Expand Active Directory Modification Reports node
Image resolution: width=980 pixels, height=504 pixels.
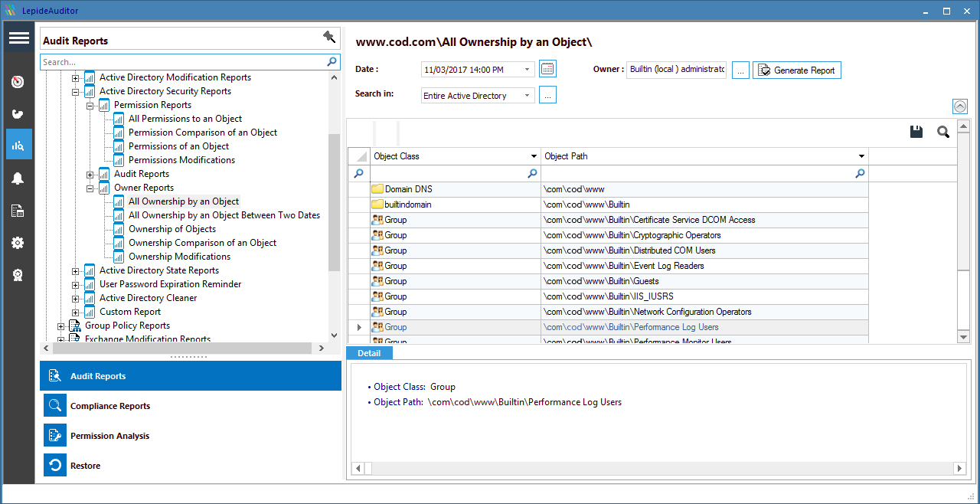[x=75, y=77]
